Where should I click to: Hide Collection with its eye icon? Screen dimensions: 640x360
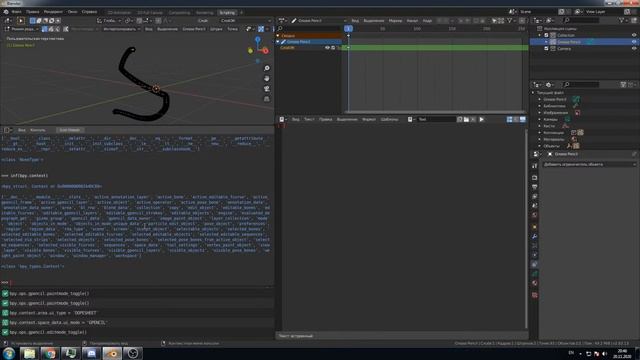tap(634, 36)
